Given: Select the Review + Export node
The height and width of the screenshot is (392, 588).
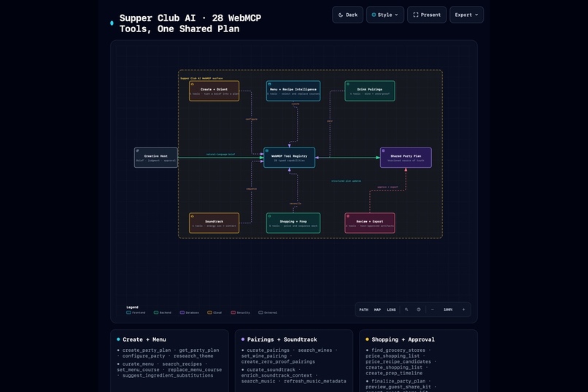Looking at the screenshot, I should coord(370,223).
